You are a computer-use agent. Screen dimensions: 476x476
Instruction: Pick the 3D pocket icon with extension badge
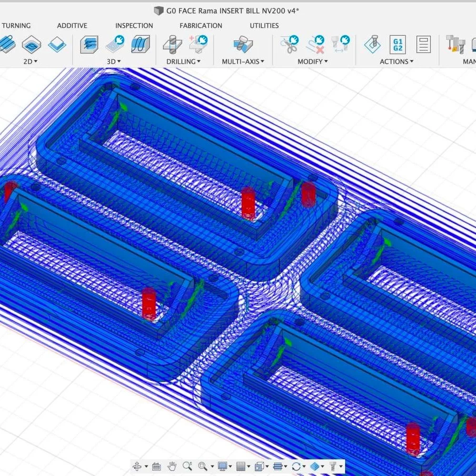pos(115,44)
